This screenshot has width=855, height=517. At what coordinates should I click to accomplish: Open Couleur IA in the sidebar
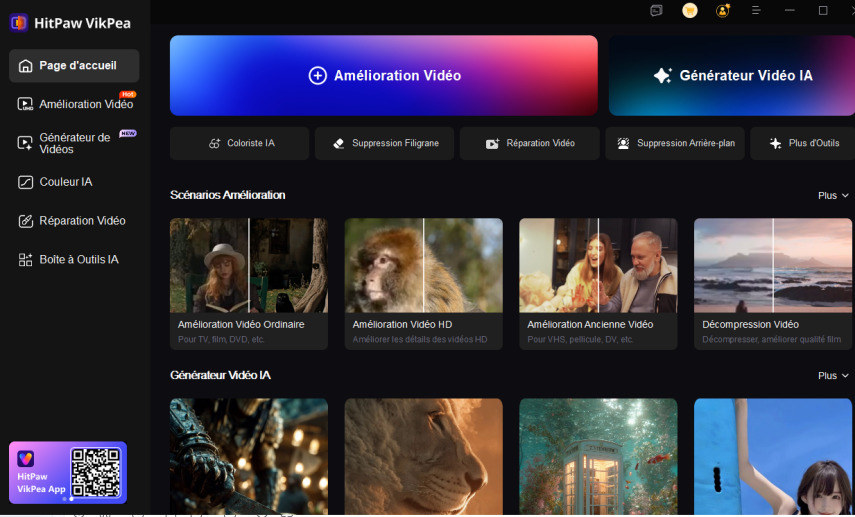click(x=74, y=182)
